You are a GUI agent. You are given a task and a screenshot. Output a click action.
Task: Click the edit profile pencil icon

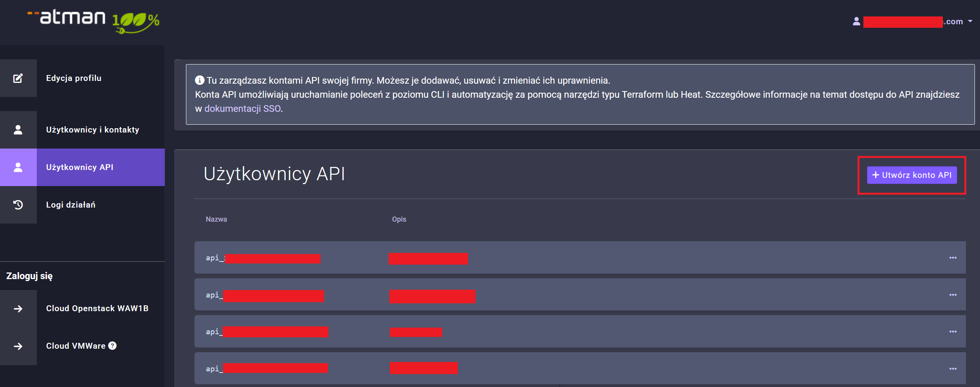tap(18, 78)
